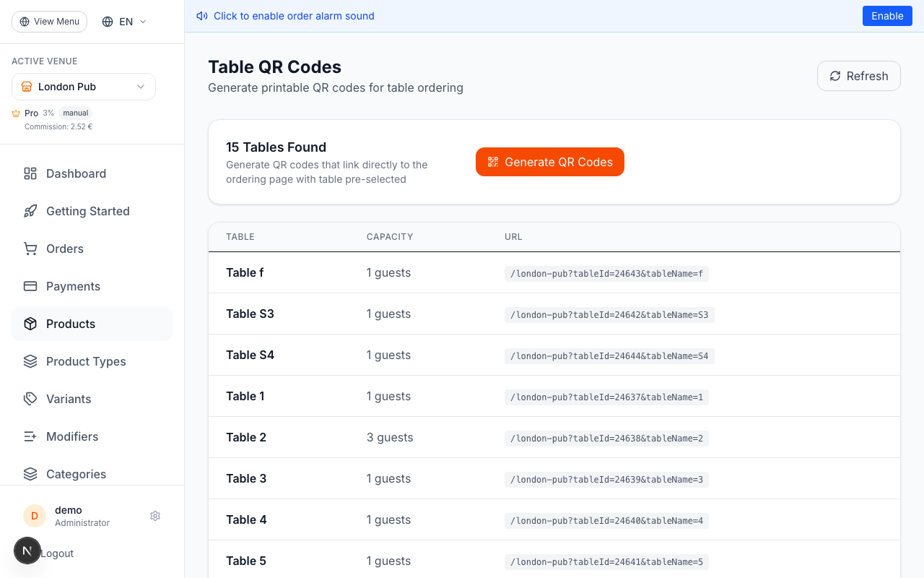Open the View Menu dropdown
The image size is (924, 578).
click(49, 21)
